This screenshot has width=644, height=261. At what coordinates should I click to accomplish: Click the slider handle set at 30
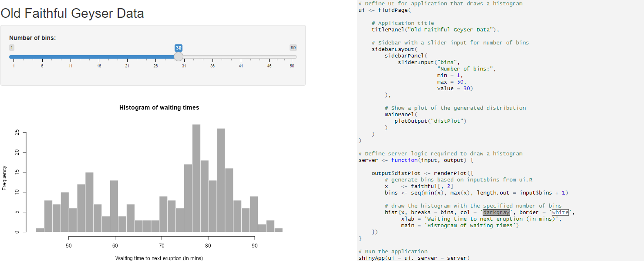(178, 56)
